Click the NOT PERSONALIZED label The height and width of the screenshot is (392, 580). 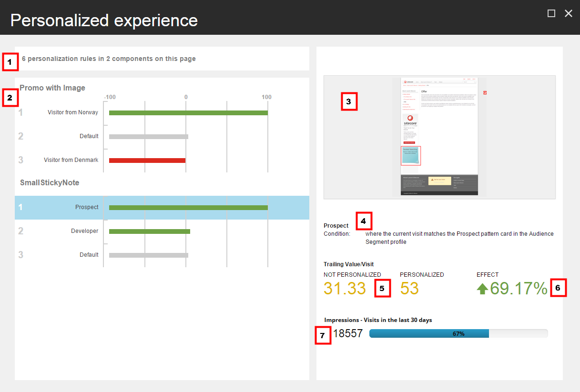(x=352, y=275)
